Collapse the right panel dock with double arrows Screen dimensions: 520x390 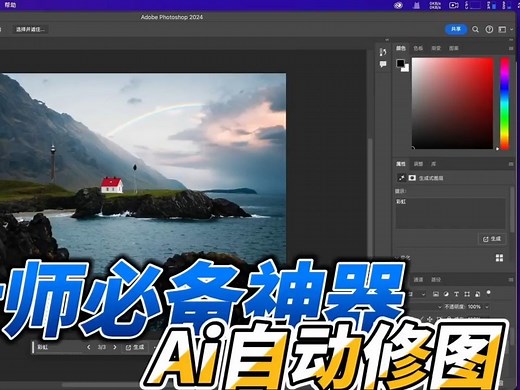click(x=511, y=40)
